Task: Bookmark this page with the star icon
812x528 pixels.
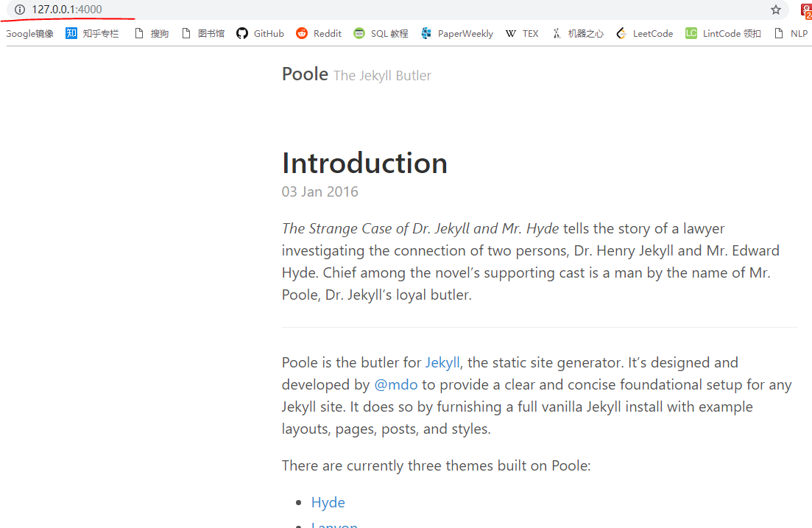Action: [775, 10]
